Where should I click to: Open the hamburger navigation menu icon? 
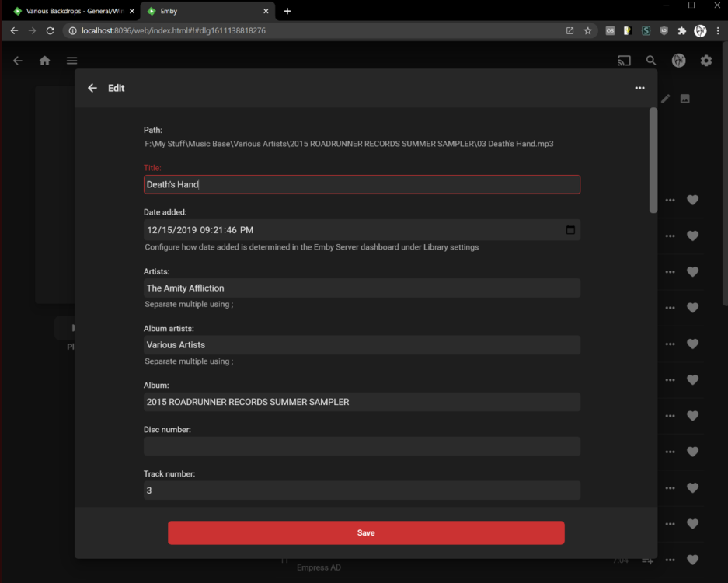click(x=71, y=60)
